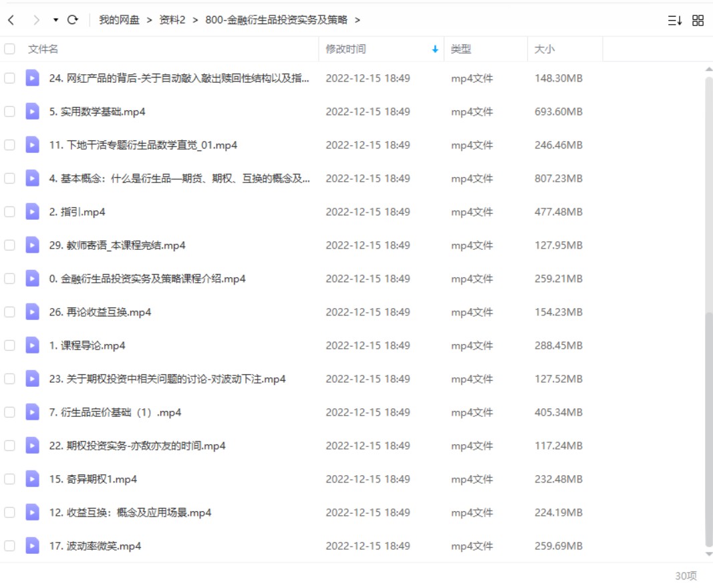Go back with the left arrow
Image resolution: width=713 pixels, height=588 pixels.
pos(11,20)
